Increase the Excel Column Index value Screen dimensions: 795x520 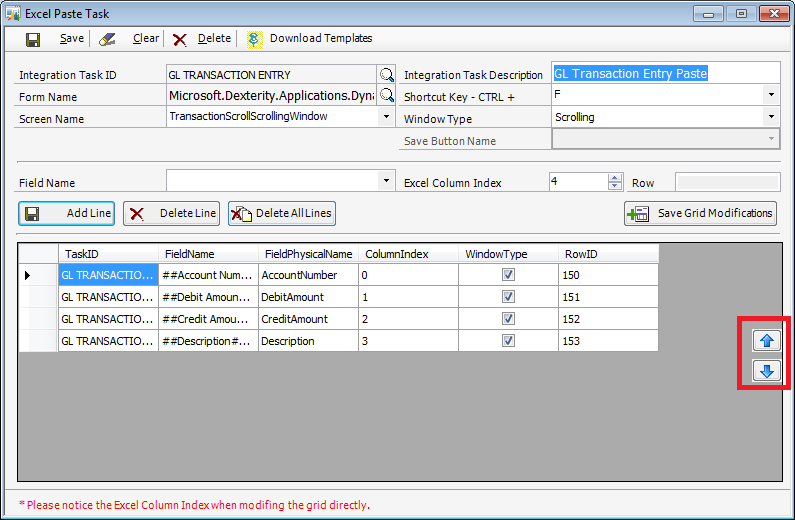[615, 177]
